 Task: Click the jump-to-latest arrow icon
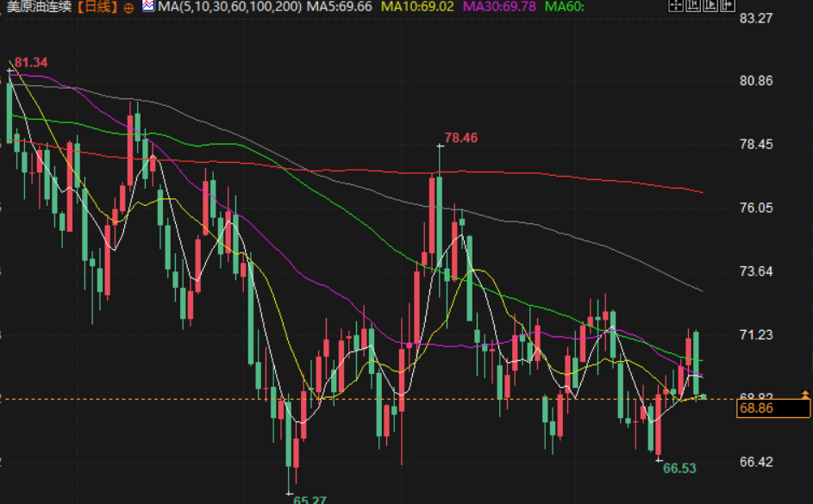[727, 7]
